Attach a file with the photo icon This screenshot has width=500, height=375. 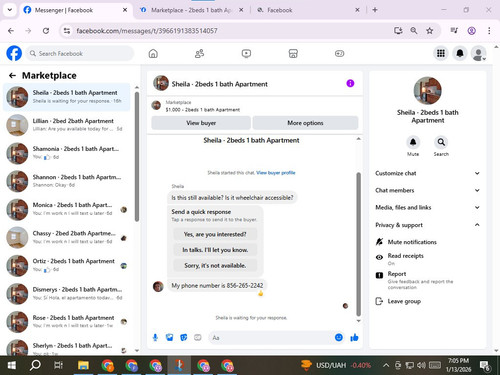click(x=170, y=338)
